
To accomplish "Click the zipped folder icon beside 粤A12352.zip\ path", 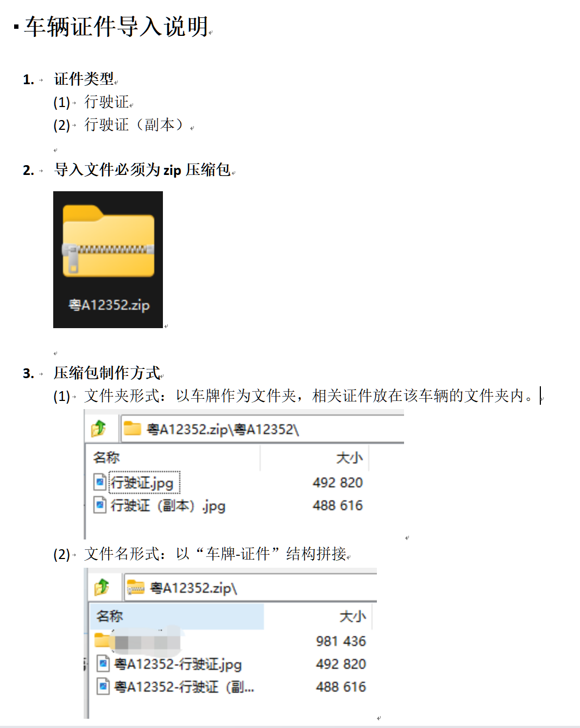I will pyautogui.click(x=136, y=587).
